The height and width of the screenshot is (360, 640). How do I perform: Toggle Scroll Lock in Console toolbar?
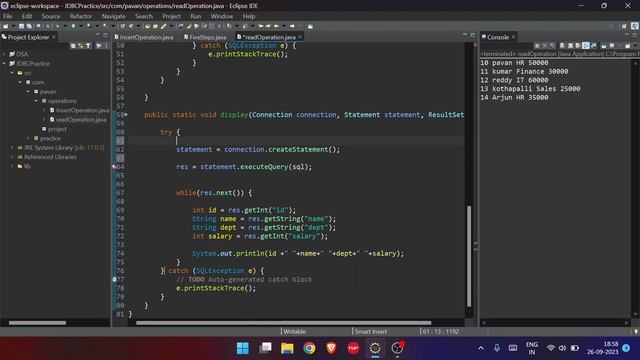(x=570, y=46)
